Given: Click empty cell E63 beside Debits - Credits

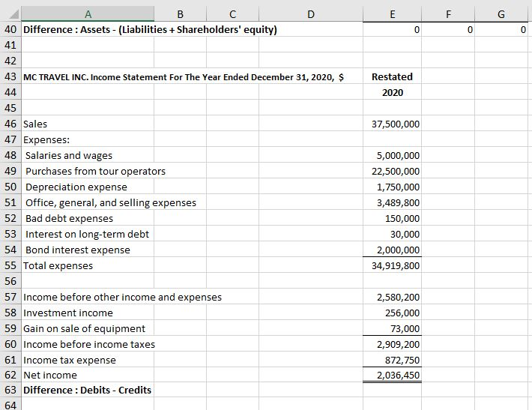Looking at the screenshot, I should 392,390.
